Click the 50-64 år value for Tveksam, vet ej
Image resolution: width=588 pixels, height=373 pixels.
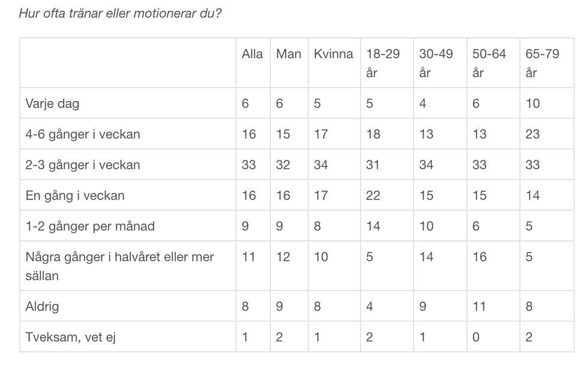[476, 337]
